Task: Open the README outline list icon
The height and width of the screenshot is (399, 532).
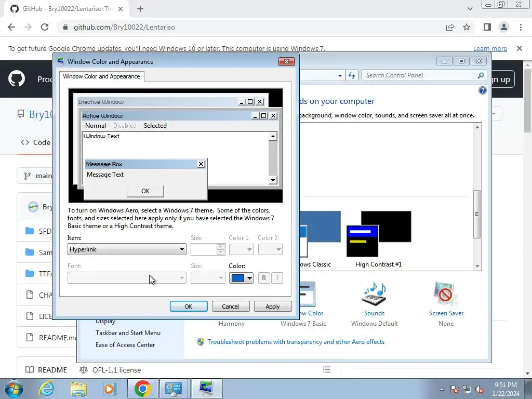Action: [x=327, y=369]
